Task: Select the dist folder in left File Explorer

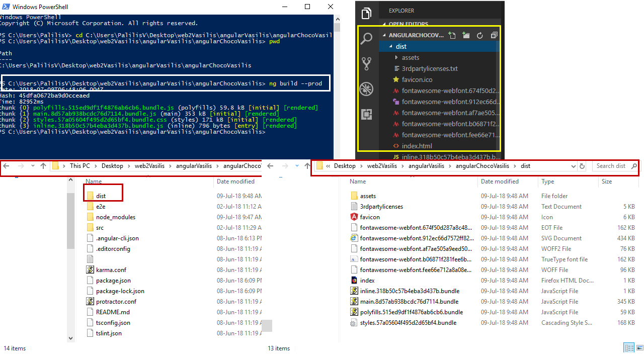Action: (101, 196)
